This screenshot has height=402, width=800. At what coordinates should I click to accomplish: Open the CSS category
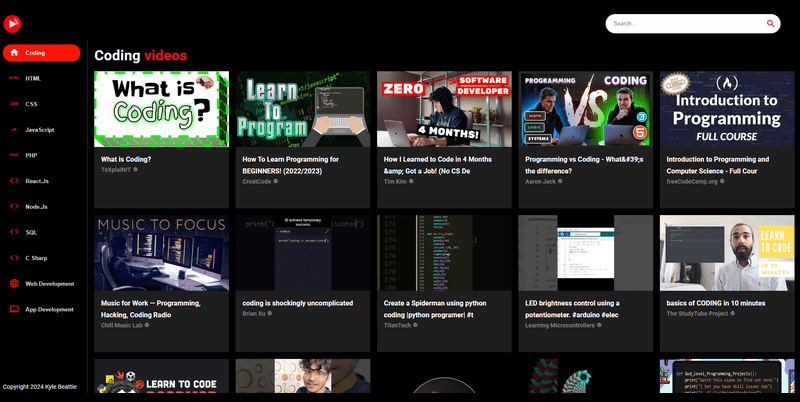point(41,104)
